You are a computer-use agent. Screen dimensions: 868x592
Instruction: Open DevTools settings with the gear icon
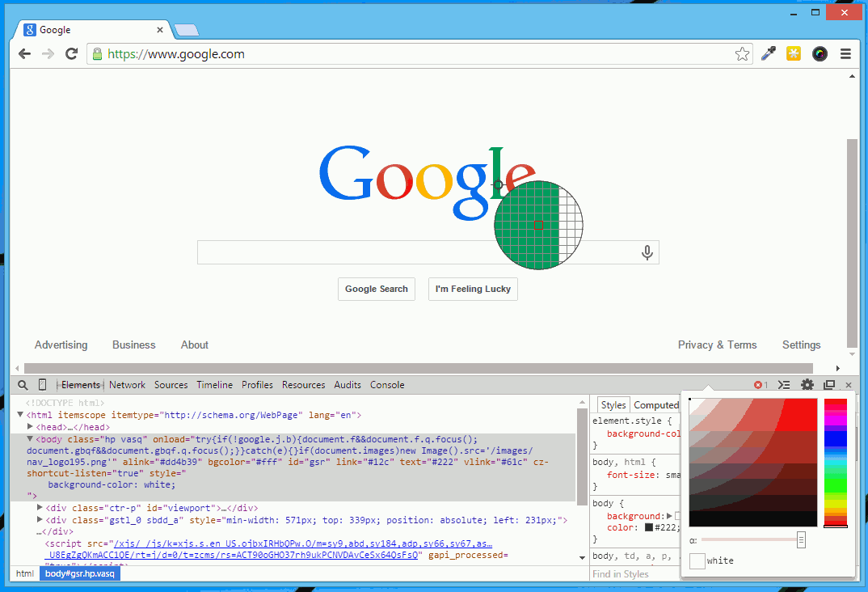tap(807, 385)
